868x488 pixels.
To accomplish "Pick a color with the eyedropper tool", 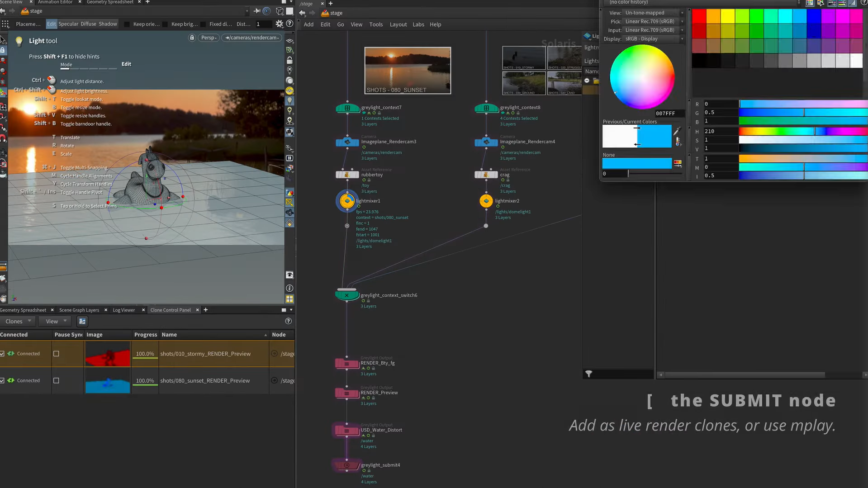I will pos(677,131).
